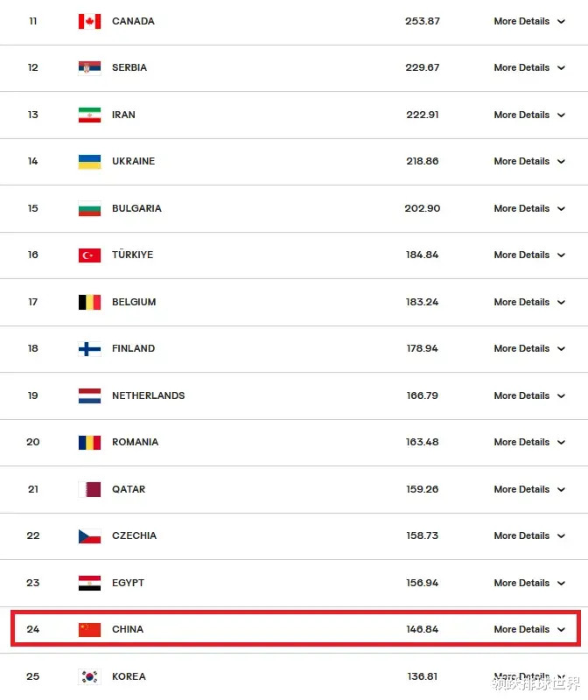
Task: Click the Finland flag icon
Action: pyautogui.click(x=89, y=349)
